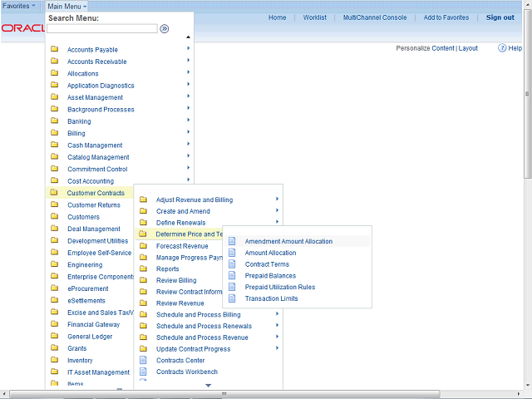Open the Main Menu dropdown
The image size is (532, 399).
tap(66, 7)
